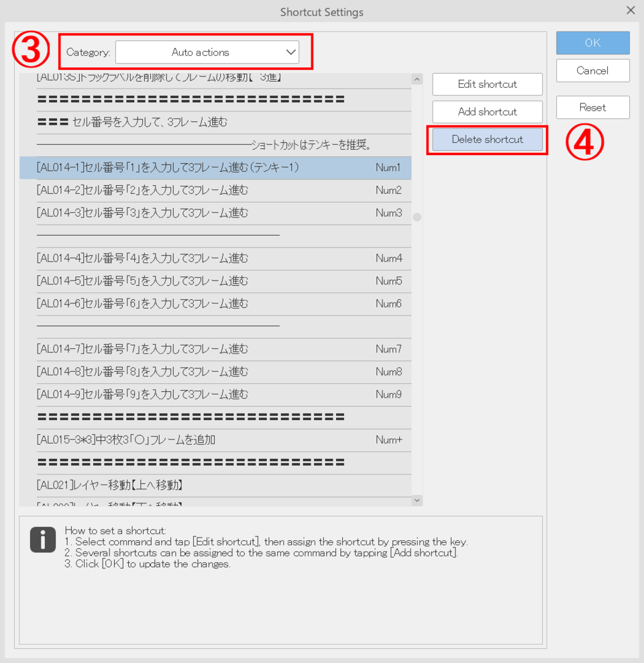Click the Cancel button
This screenshot has height=663, width=644.
coord(592,70)
